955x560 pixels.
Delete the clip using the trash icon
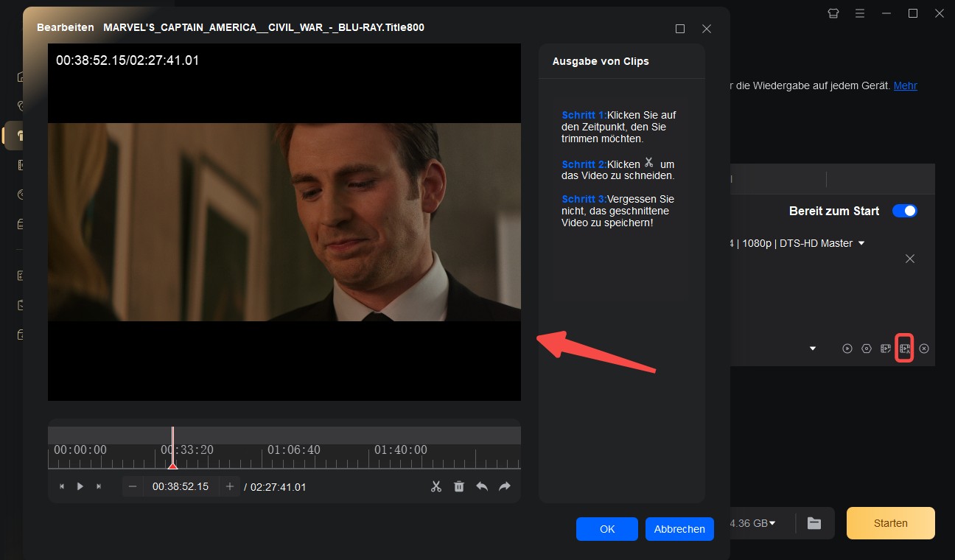(459, 486)
